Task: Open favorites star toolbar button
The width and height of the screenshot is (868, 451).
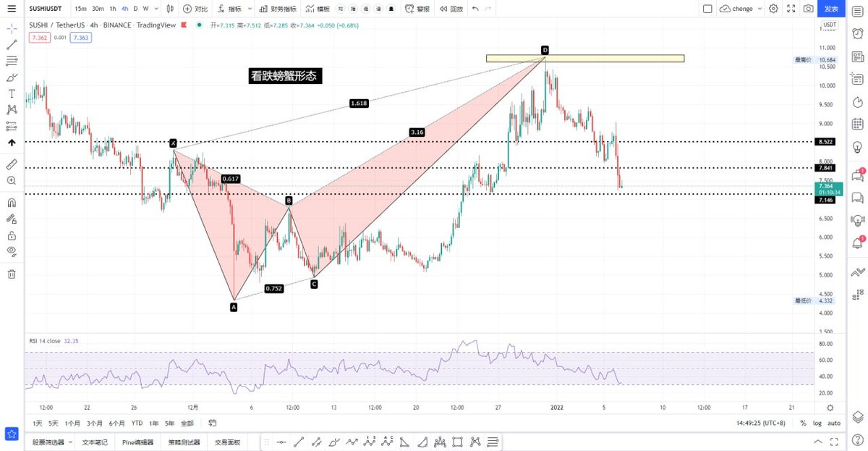Action: [x=12, y=433]
